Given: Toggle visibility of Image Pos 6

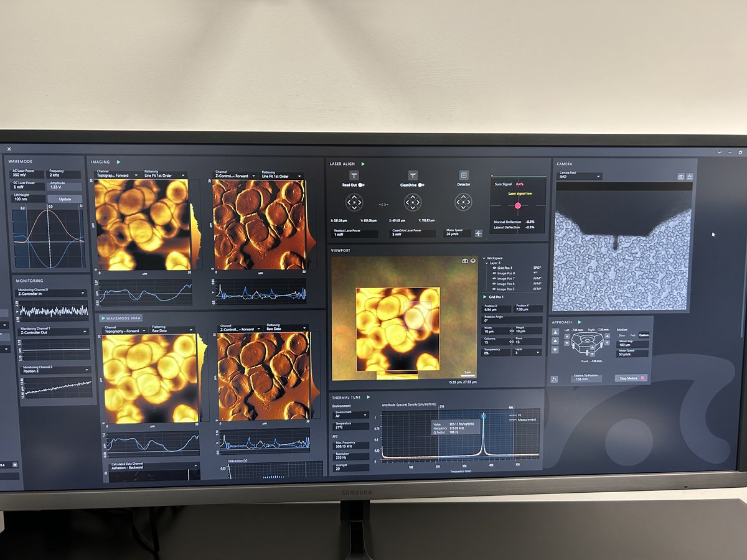Looking at the screenshot, I should tap(494, 284).
